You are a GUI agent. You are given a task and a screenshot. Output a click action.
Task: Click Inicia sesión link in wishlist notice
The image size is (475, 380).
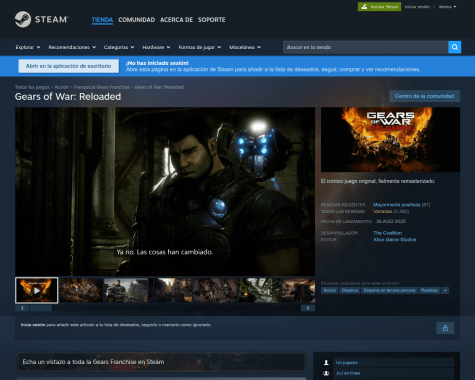[33, 325]
